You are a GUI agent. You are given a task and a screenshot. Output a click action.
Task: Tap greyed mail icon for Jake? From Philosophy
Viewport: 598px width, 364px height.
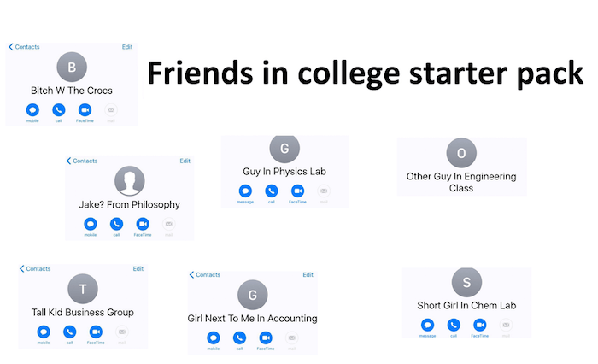pyautogui.click(x=169, y=224)
